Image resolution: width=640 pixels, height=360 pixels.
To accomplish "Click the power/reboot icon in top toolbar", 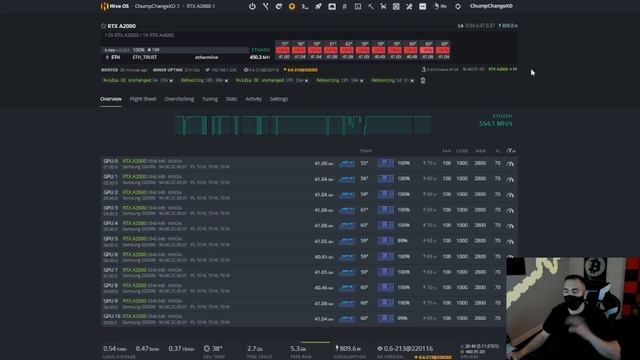I will [x=252, y=6].
